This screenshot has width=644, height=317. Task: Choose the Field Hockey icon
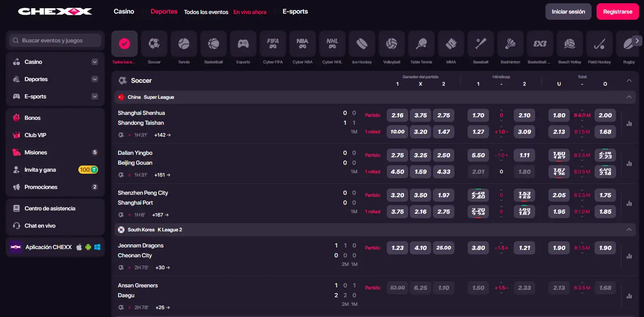599,44
